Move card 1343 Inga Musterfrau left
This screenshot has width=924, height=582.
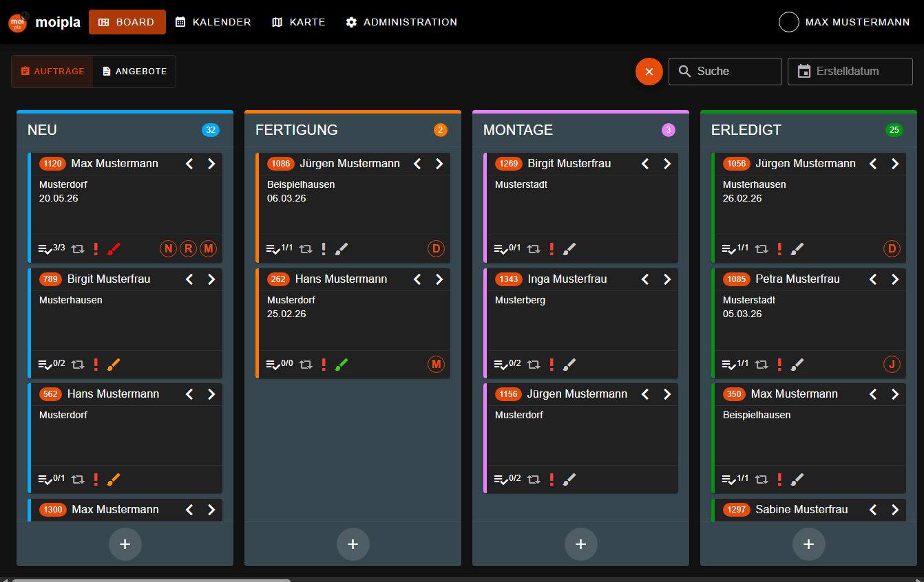point(645,279)
